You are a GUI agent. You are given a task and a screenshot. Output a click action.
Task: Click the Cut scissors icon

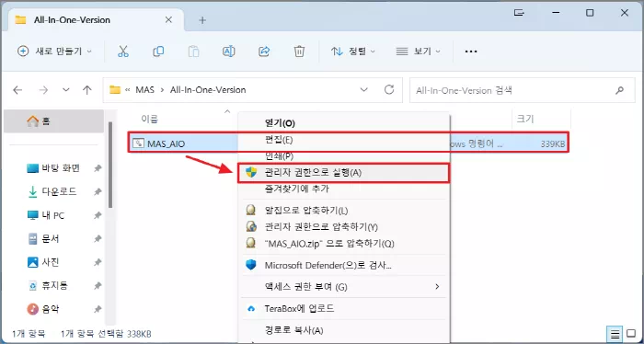click(122, 52)
